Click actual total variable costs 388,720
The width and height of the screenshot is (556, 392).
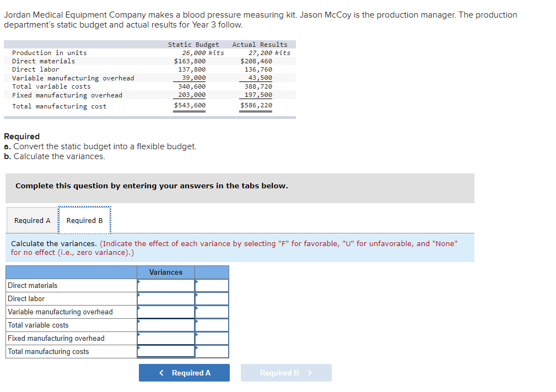coord(258,86)
